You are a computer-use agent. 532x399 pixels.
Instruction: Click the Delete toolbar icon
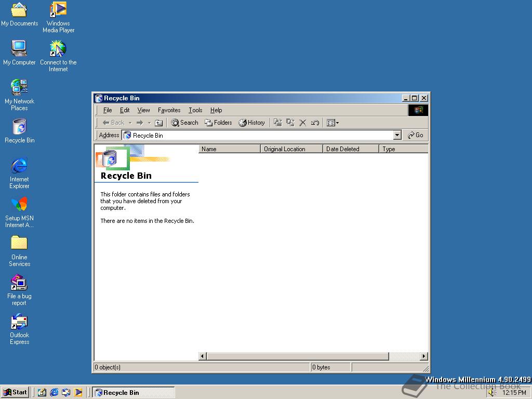click(x=303, y=123)
